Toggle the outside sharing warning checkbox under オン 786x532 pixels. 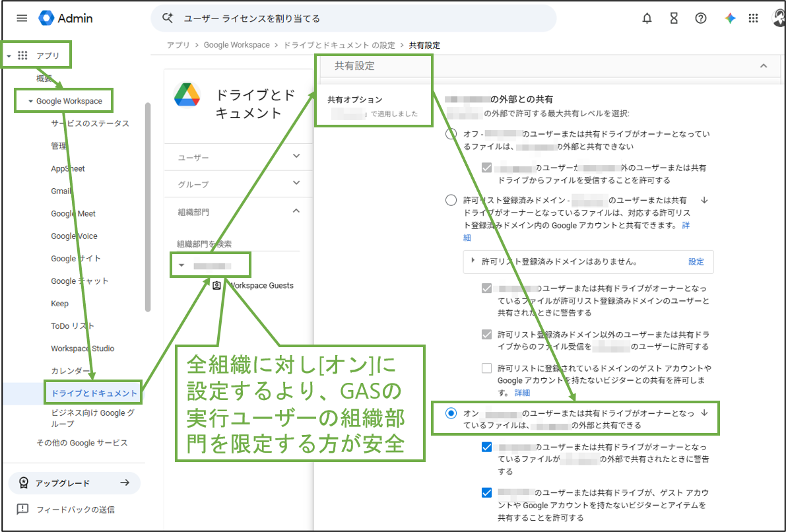[486, 447]
